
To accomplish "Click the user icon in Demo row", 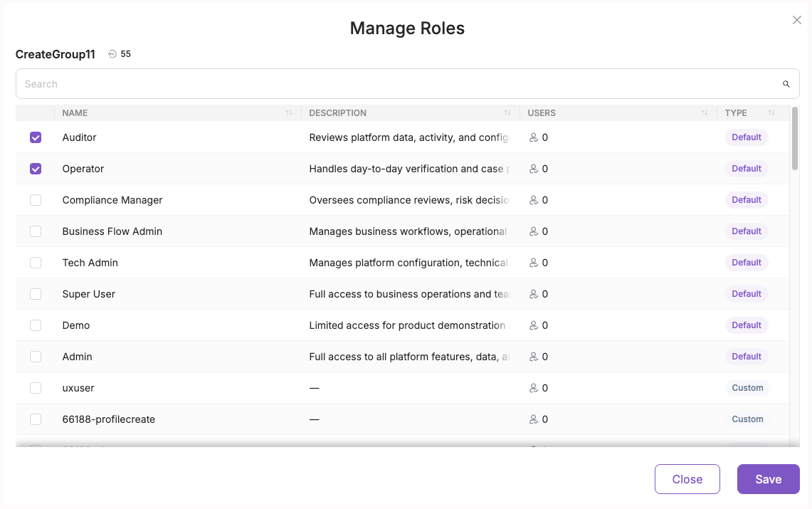I will (534, 325).
